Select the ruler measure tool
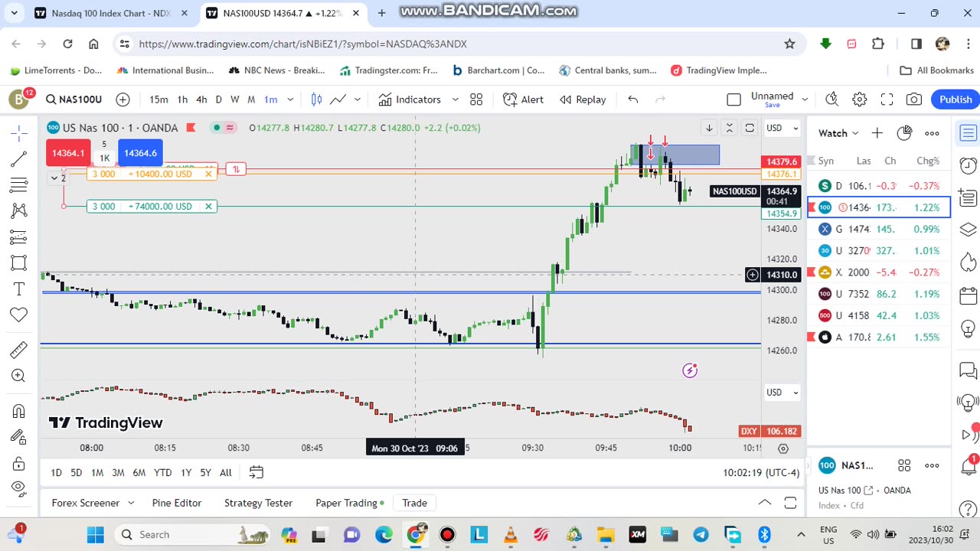 19,350
